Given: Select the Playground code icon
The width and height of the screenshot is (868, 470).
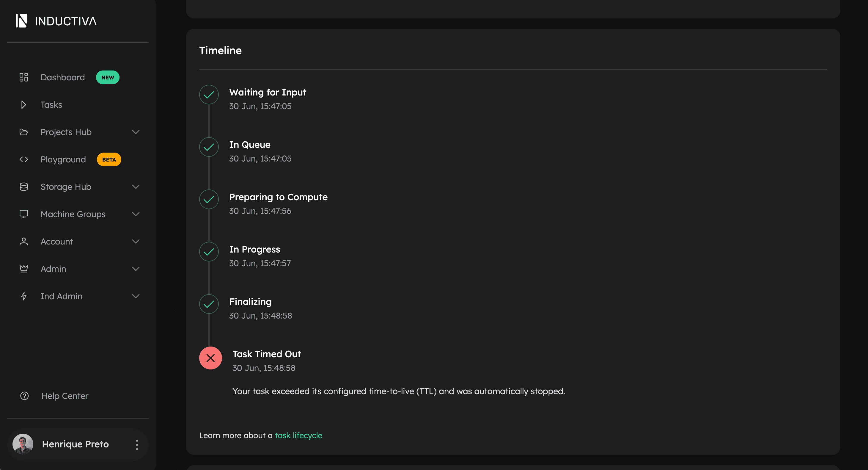Looking at the screenshot, I should click(x=23, y=159).
